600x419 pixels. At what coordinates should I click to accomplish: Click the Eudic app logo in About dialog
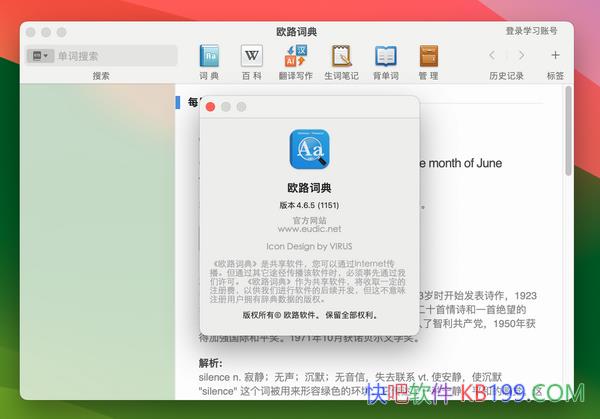coord(309,151)
